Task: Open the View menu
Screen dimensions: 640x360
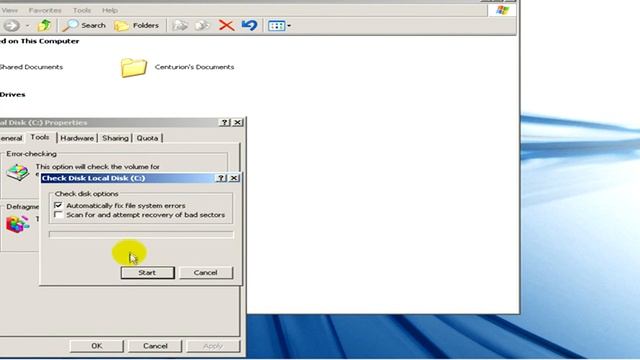Action: point(9,10)
